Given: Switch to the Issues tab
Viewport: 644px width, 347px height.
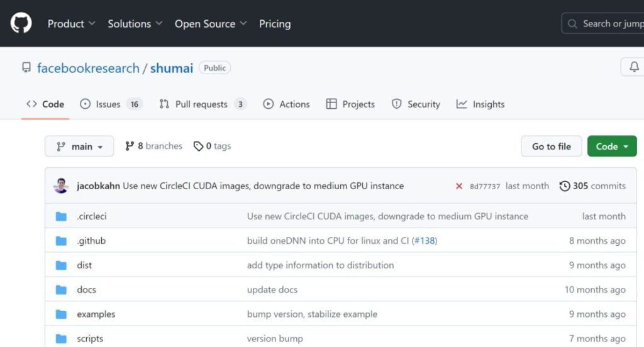Looking at the screenshot, I should (x=111, y=104).
